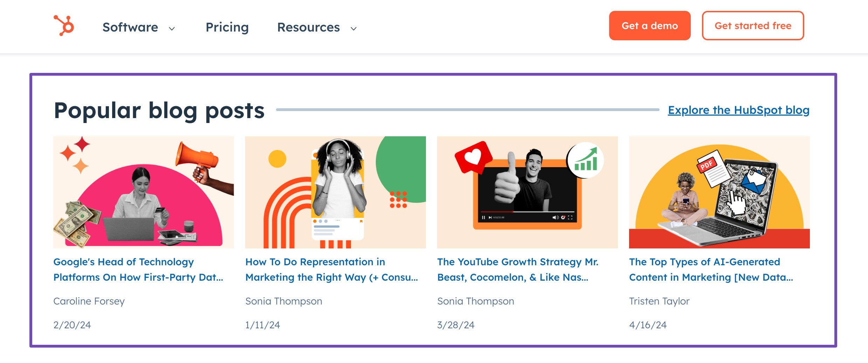Viewport: 868px width, 363px height.
Task: Click the date 2/20/24
Action: tap(72, 325)
